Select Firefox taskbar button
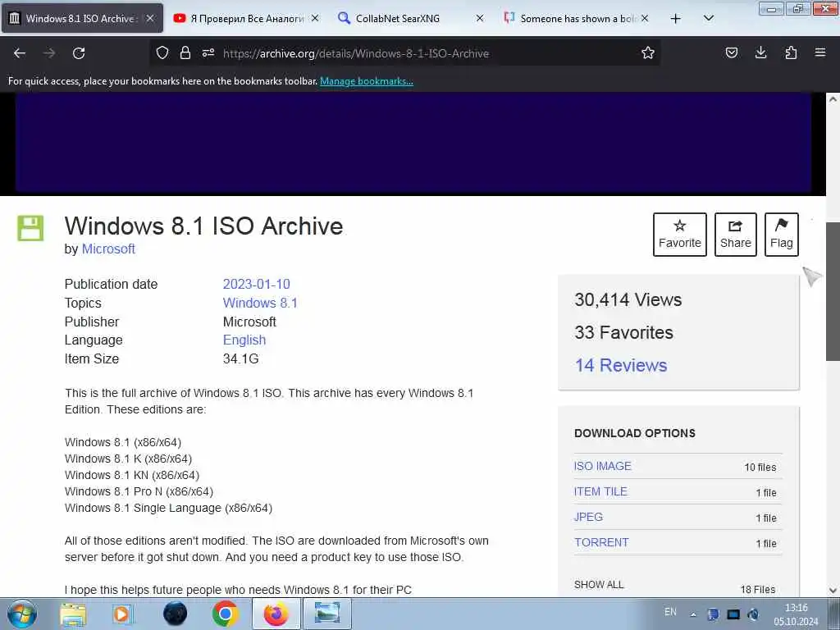This screenshot has width=840, height=630. click(276, 614)
